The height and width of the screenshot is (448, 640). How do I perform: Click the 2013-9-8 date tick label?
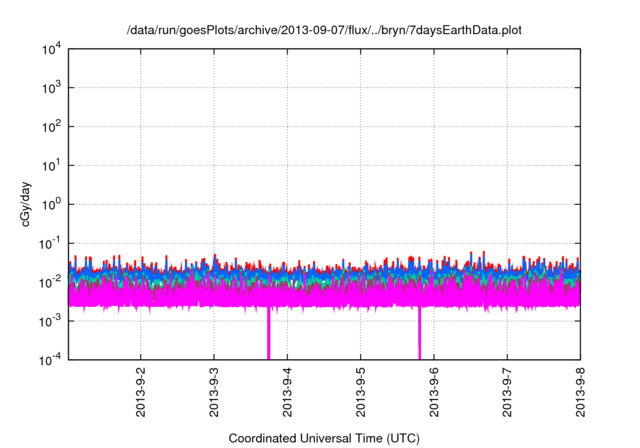point(580,392)
